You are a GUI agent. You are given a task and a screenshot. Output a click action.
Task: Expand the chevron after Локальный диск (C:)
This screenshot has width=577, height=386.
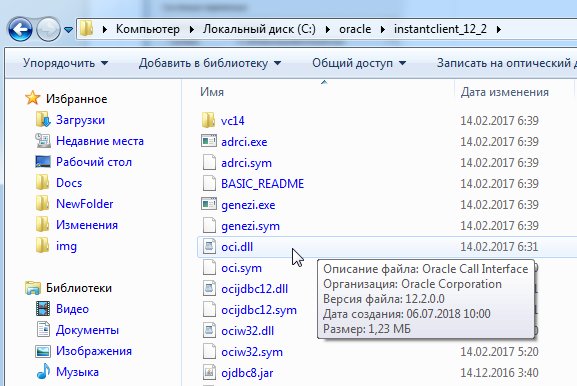pos(328,29)
